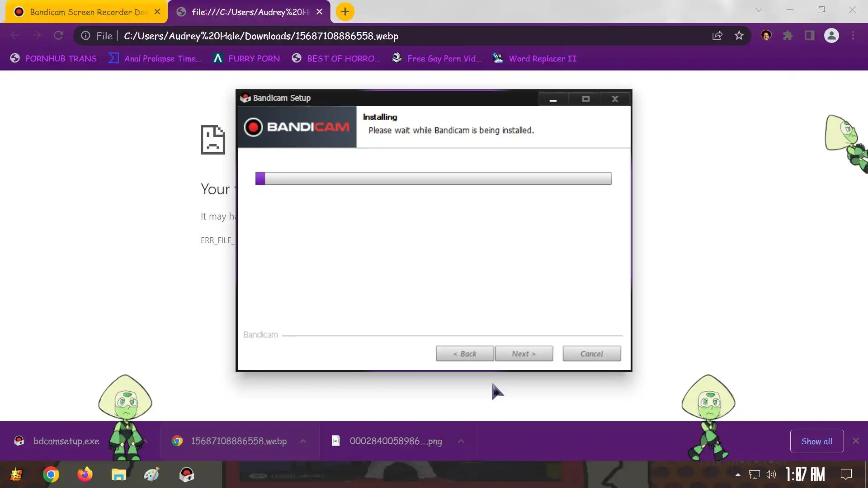This screenshot has height=488, width=868.
Task: Open a new browser tab
Action: (x=345, y=12)
